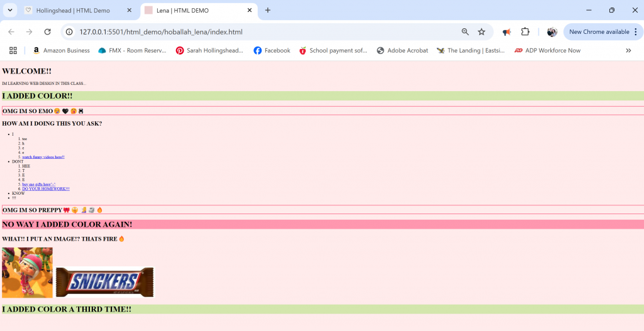
Task: Open the DO YOUR HOMEWORK link
Action: pos(45,189)
